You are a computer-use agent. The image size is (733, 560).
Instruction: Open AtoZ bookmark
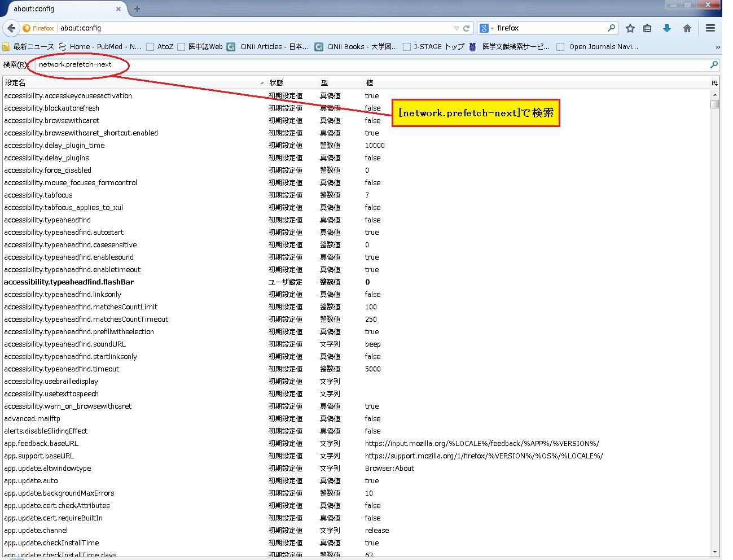[160, 47]
